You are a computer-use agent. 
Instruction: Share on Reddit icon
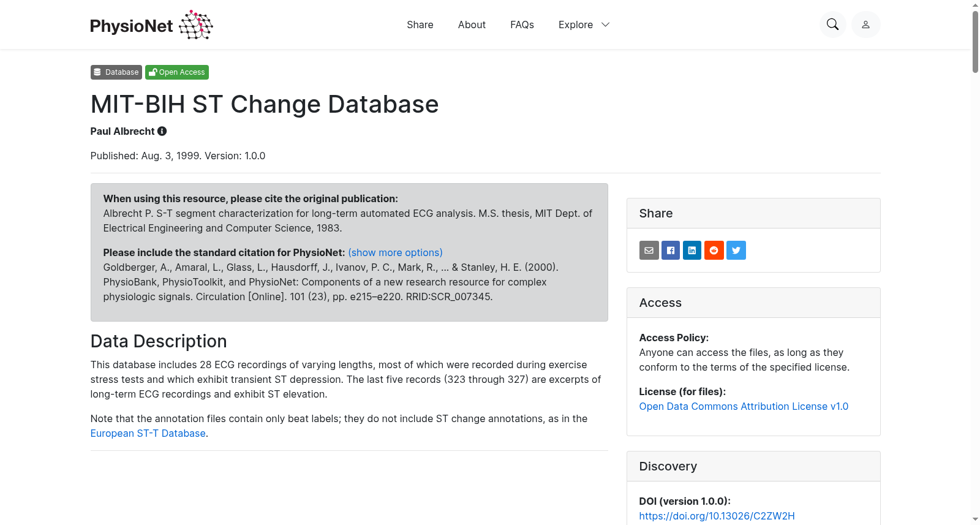[714, 250]
